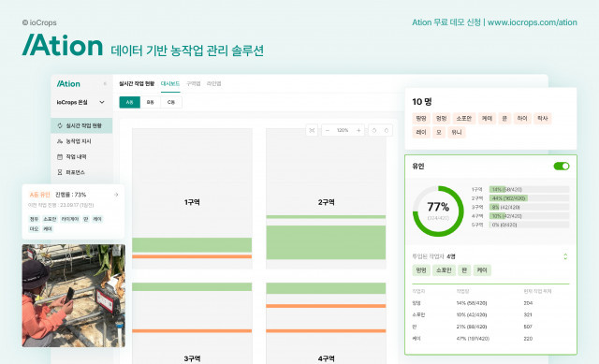Screen dimensions: 599x364
Task: Click the hourglass icon beside 퍼포먼스
Action: click(x=60, y=172)
